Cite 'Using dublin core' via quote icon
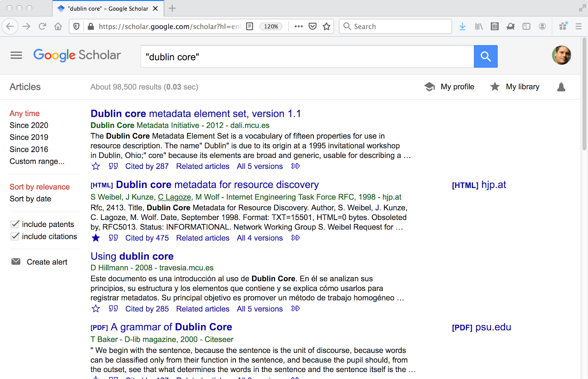The height and width of the screenshot is (379, 588). (x=113, y=309)
